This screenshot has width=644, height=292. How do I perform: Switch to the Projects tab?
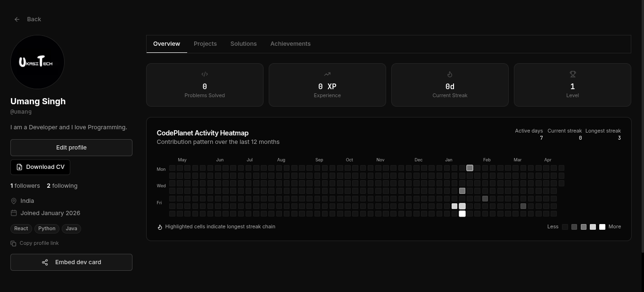[205, 44]
